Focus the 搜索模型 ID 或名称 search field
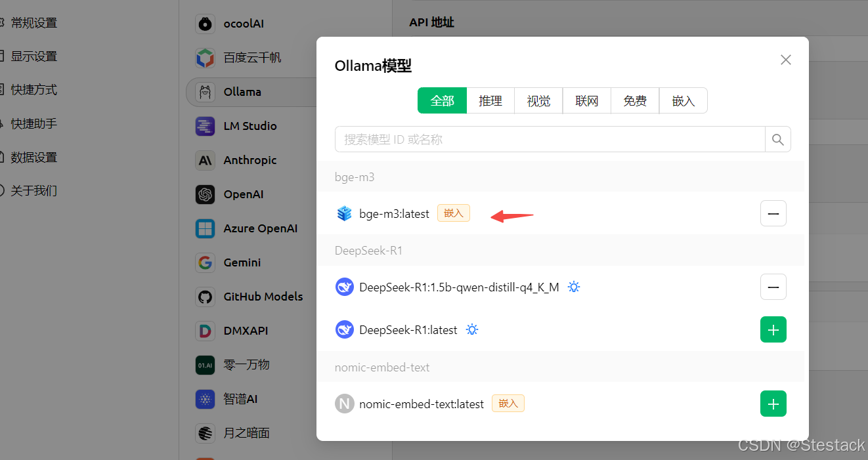The height and width of the screenshot is (460, 868). [x=550, y=139]
